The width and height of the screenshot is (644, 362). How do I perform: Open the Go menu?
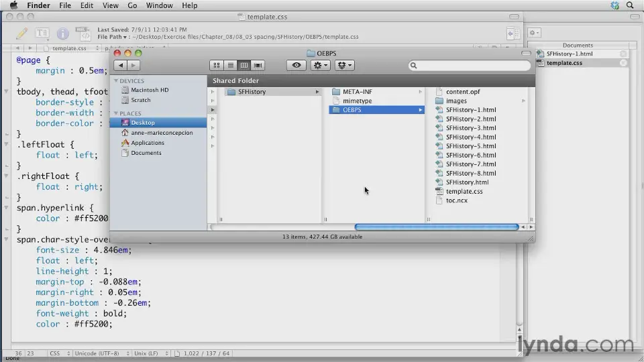tap(132, 5)
